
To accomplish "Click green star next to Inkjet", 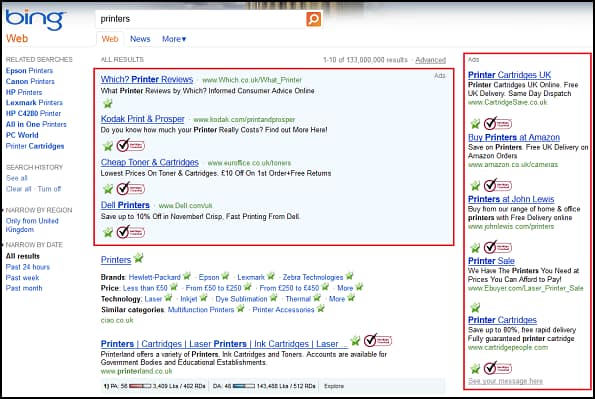I will point(203,298).
